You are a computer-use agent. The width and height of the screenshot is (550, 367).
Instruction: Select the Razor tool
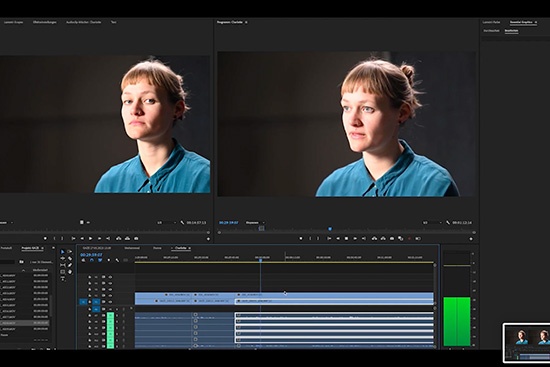pos(70,259)
